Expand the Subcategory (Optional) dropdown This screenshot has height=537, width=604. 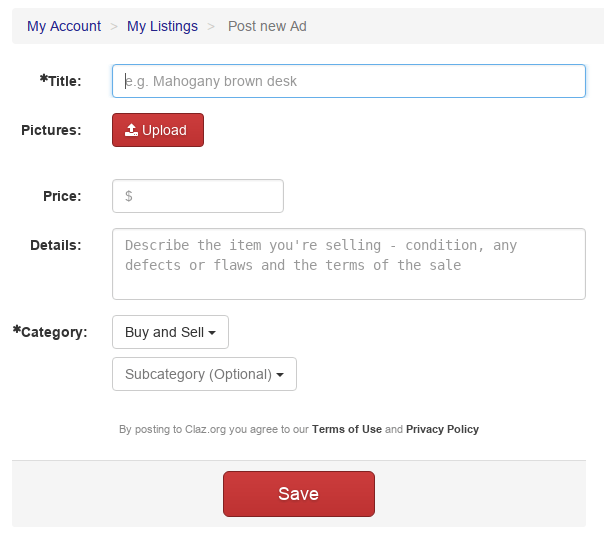point(204,374)
